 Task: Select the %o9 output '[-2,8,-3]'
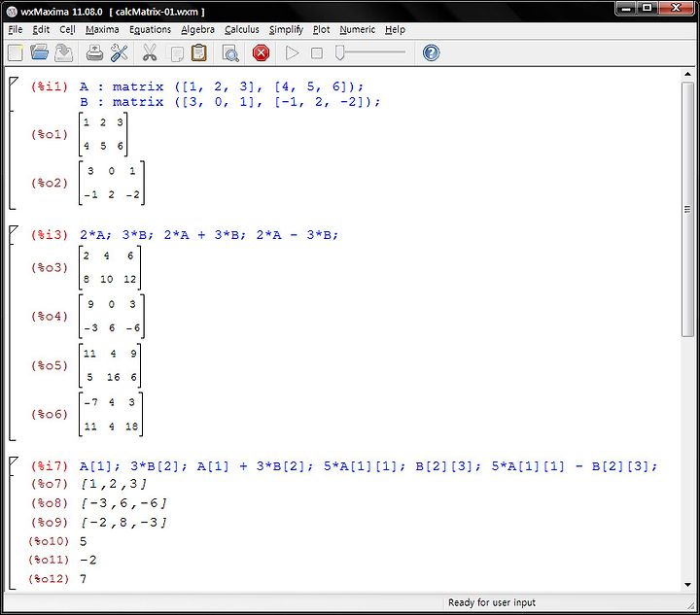click(123, 523)
